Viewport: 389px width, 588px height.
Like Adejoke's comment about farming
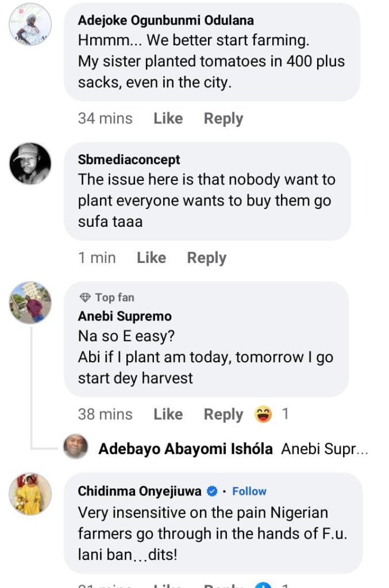click(x=168, y=119)
